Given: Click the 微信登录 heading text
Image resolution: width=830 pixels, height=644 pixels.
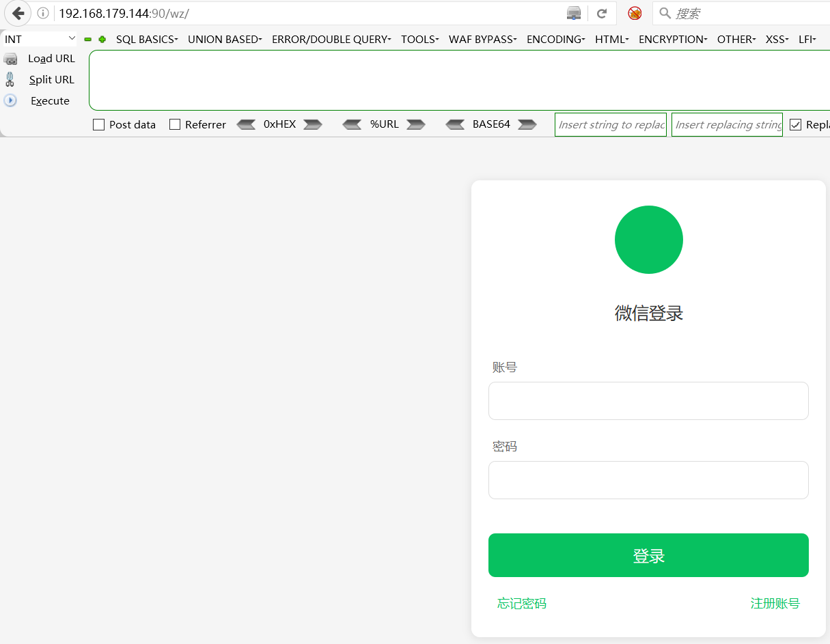Looking at the screenshot, I should click(649, 313).
